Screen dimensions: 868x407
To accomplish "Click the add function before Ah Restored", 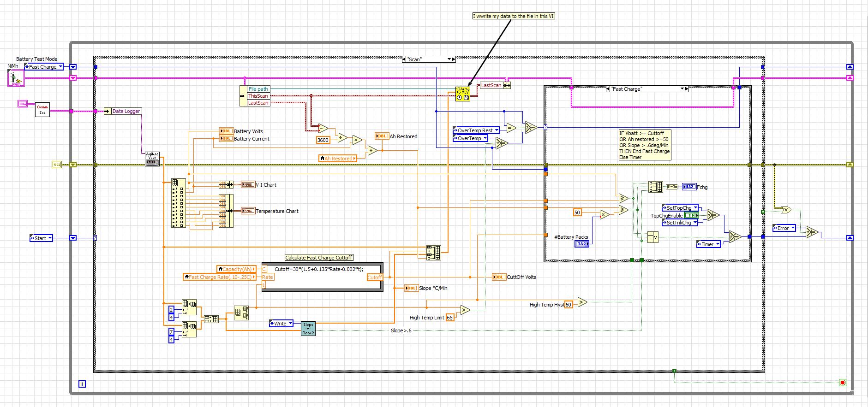I will click(371, 150).
